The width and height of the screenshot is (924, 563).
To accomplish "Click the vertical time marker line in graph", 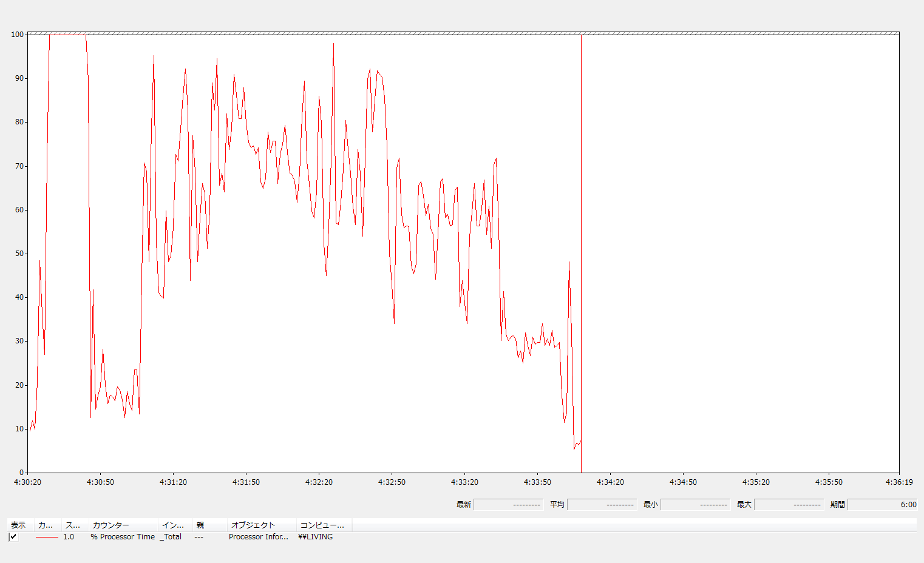I will [581, 243].
